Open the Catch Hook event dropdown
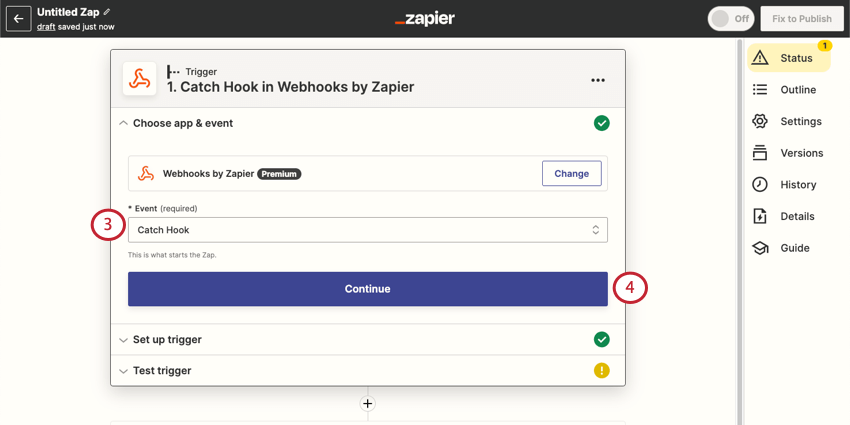The image size is (850, 425). click(x=368, y=230)
